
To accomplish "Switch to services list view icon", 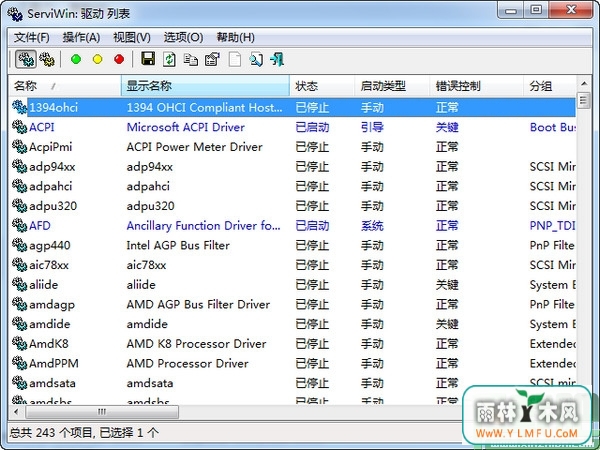I will [x=47, y=59].
